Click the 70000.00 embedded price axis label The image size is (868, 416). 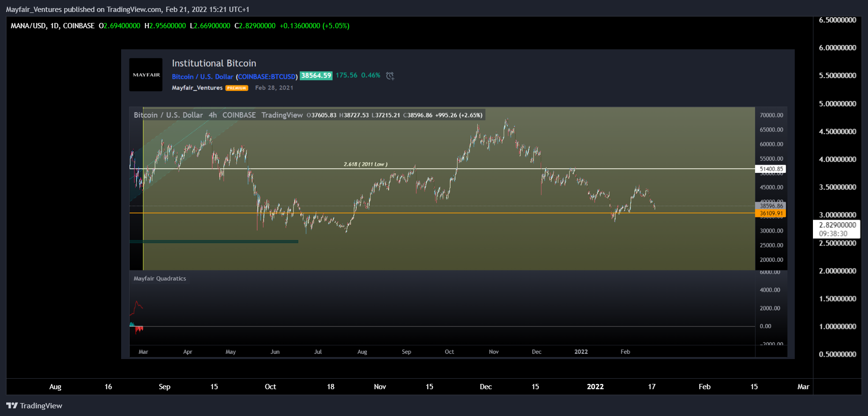771,115
